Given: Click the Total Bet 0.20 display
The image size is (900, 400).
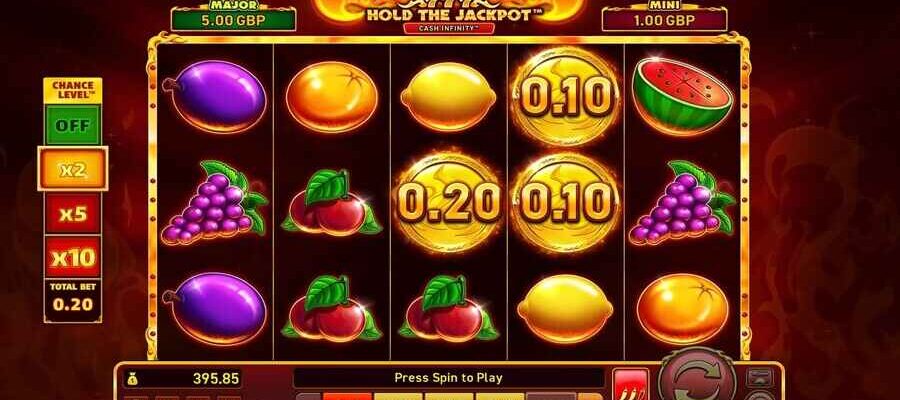Looking at the screenshot, I should click(73, 300).
